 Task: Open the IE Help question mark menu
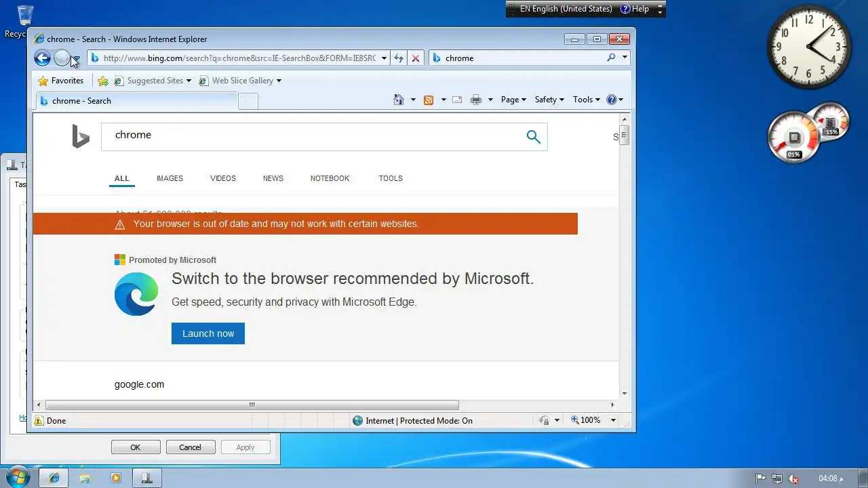(614, 100)
